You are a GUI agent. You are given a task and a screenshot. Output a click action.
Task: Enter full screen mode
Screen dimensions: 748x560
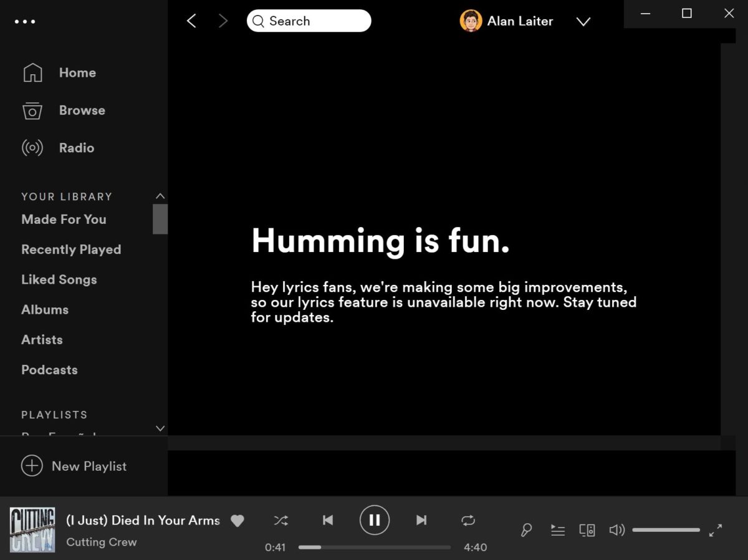tap(716, 530)
